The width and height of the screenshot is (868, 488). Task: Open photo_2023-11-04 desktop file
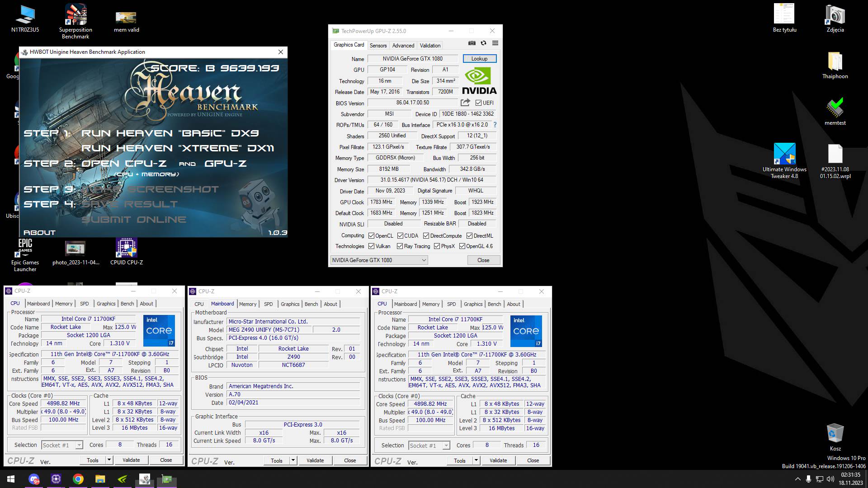pos(75,253)
